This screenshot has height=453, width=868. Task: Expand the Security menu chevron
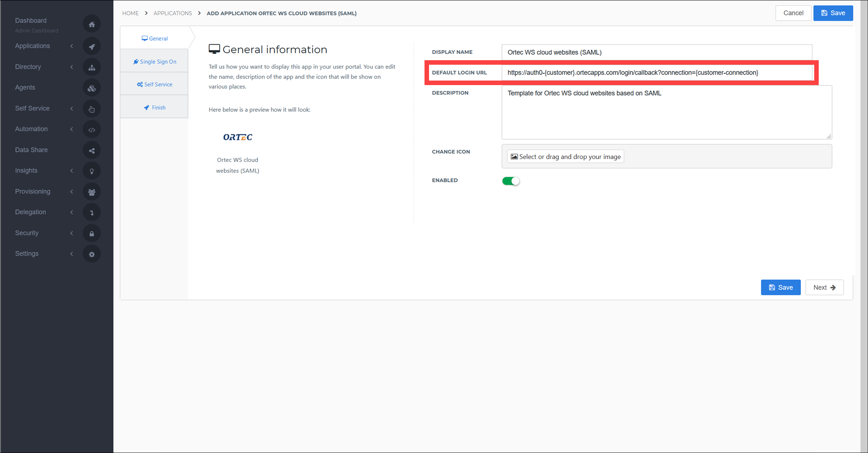71,233
